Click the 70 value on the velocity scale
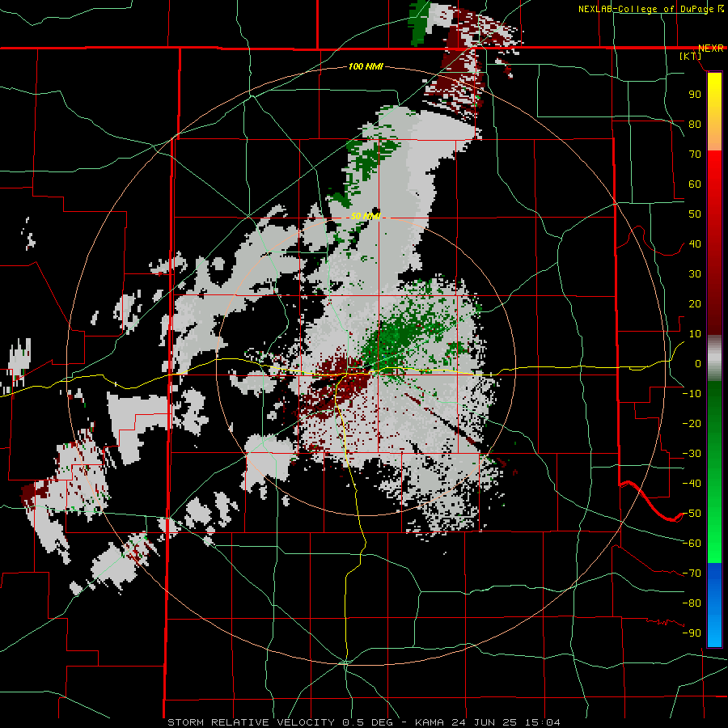 (x=695, y=154)
